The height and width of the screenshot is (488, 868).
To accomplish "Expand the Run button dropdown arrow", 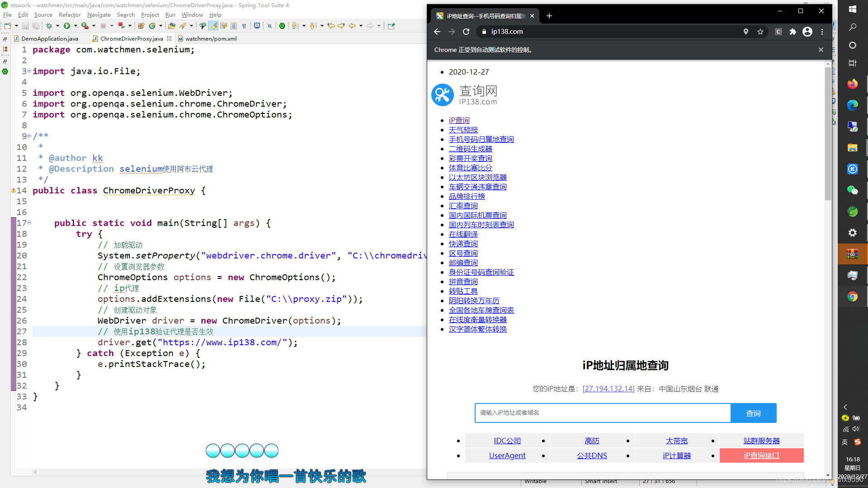I will tap(75, 26).
